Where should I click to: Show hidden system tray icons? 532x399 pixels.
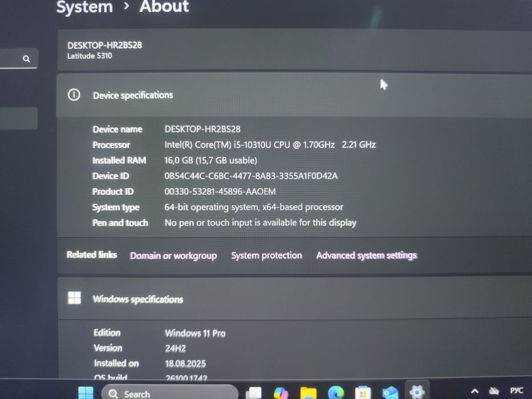474,391
